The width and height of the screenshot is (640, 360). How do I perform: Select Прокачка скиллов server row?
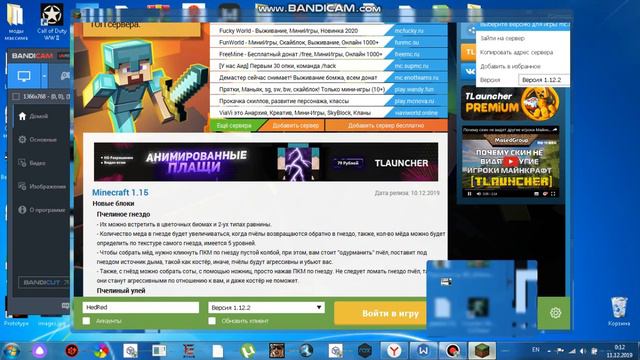point(329,101)
